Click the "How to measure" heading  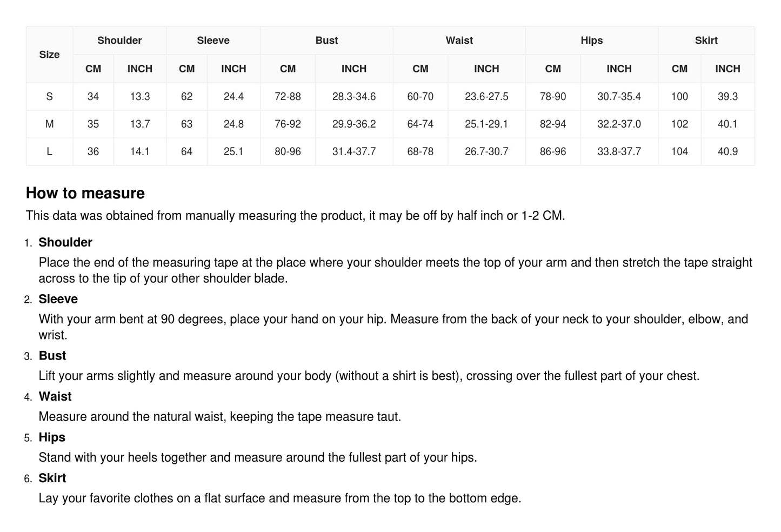(x=85, y=193)
